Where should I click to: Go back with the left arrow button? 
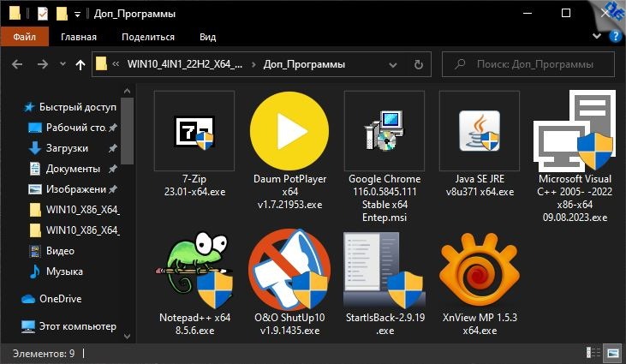(17, 64)
